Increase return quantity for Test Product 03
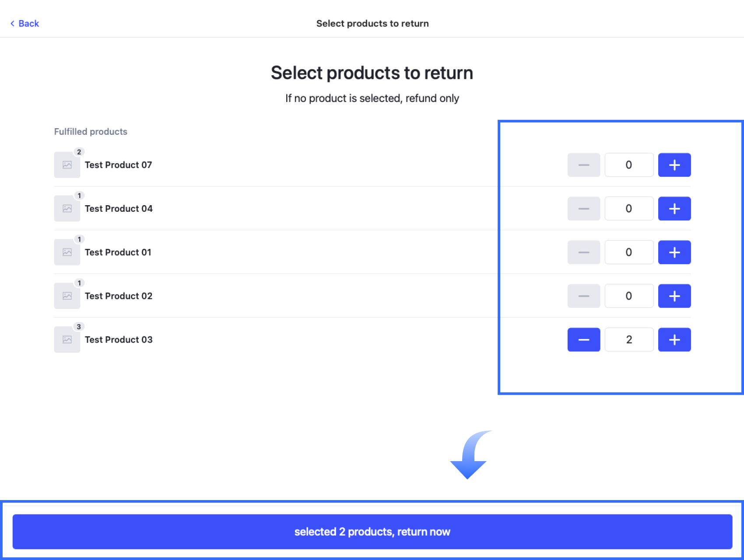 click(674, 339)
